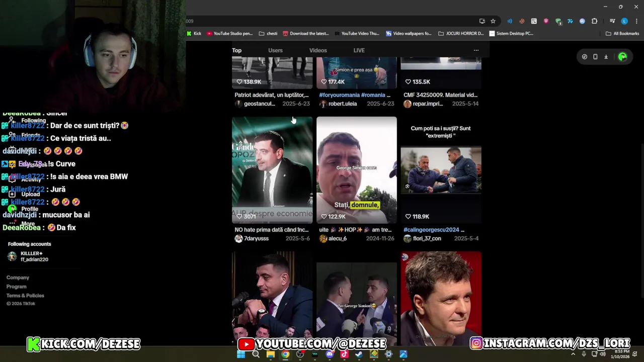Expand Terms & Policies footer section

[x=25, y=296]
